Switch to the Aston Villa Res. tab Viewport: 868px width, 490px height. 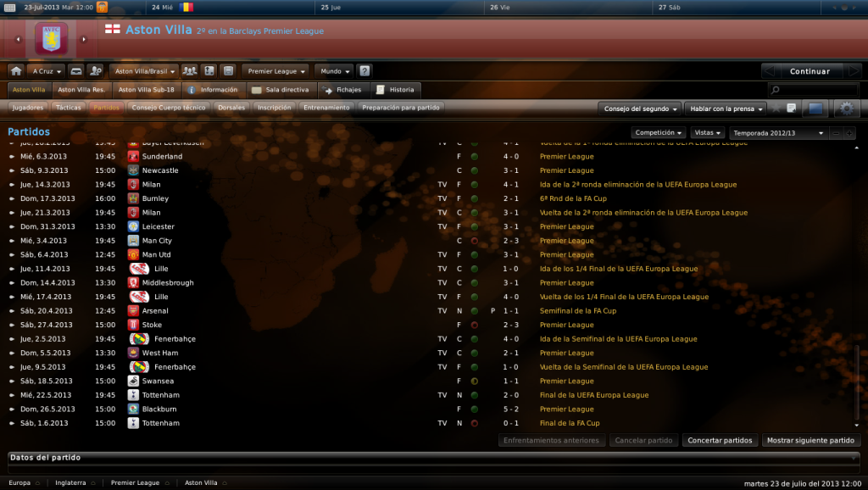click(81, 90)
